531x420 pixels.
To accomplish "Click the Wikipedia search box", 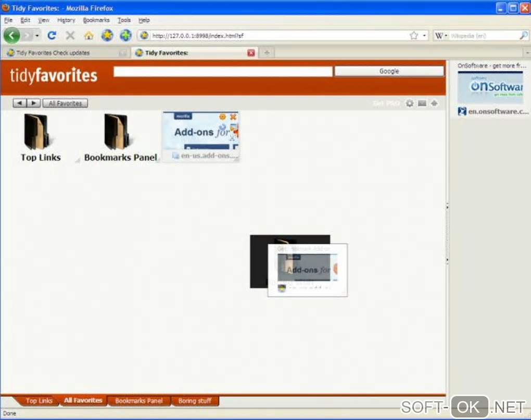I will click(484, 35).
